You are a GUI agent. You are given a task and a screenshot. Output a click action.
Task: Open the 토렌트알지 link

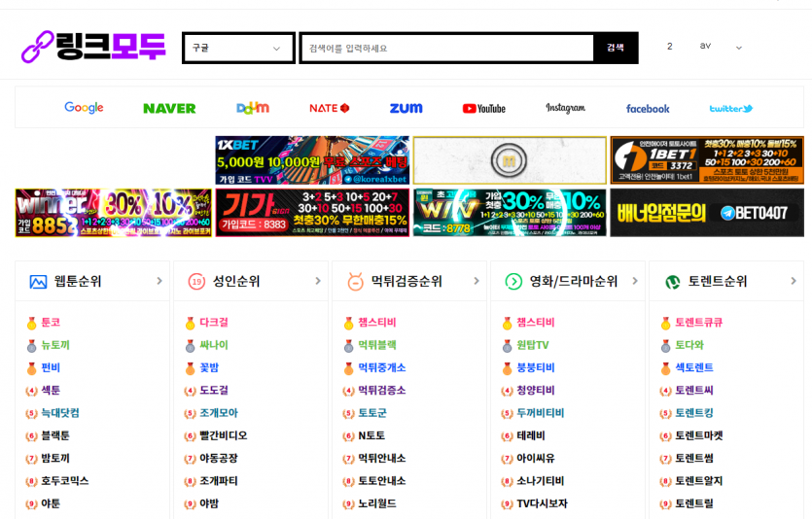pyautogui.click(x=699, y=481)
